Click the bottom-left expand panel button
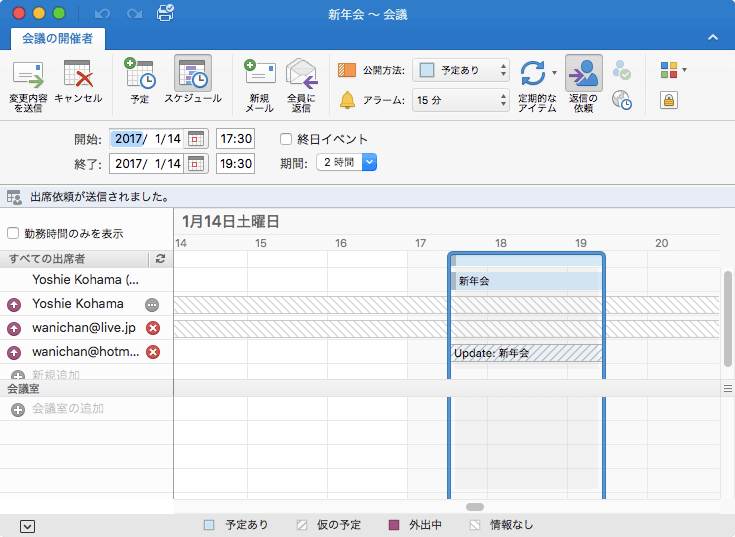The height and width of the screenshot is (537, 735). pyautogui.click(x=27, y=526)
